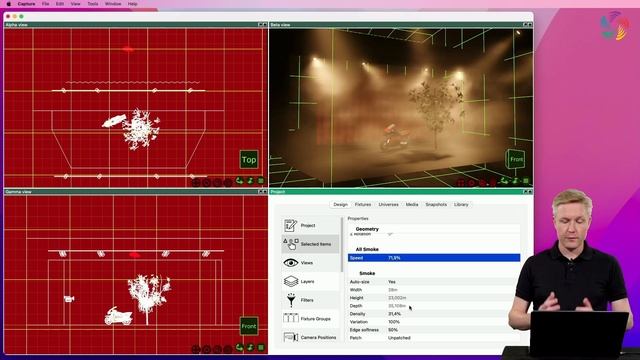This screenshot has width=640, height=360.
Task: Open the Capture application menu
Action: (27, 4)
